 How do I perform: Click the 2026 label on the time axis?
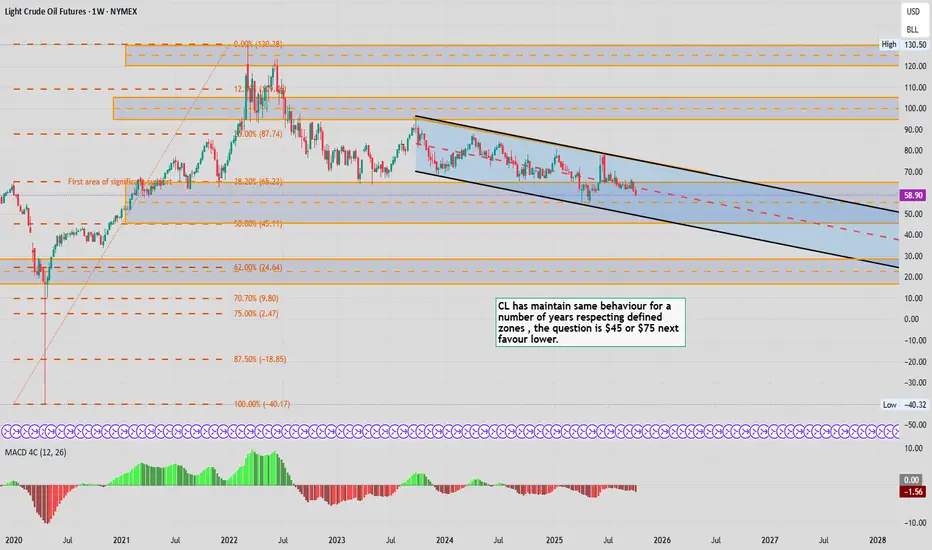[x=662, y=540]
